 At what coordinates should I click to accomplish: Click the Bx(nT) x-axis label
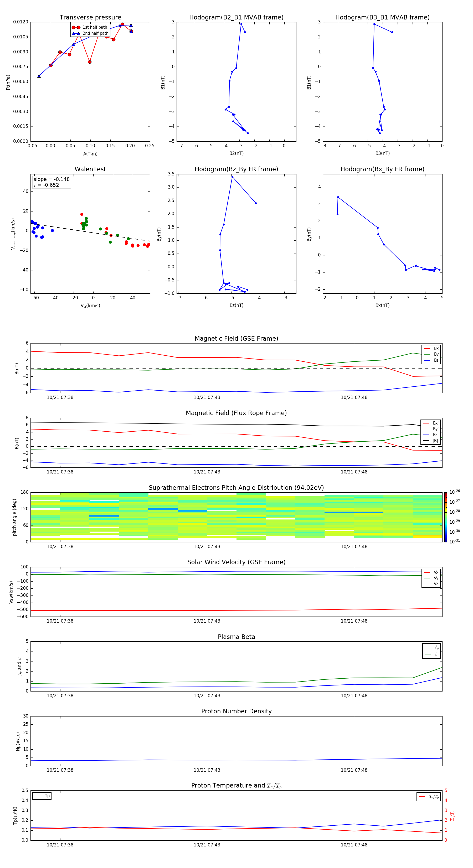click(382, 305)
